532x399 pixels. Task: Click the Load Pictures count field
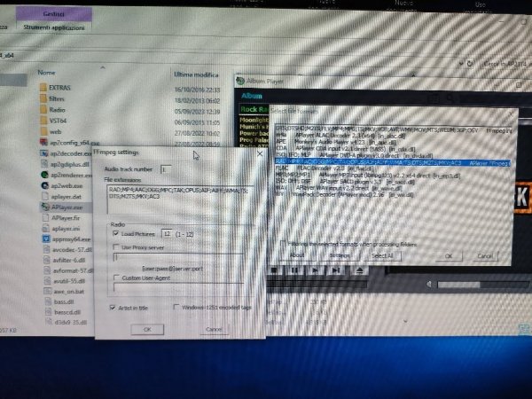click(x=167, y=234)
